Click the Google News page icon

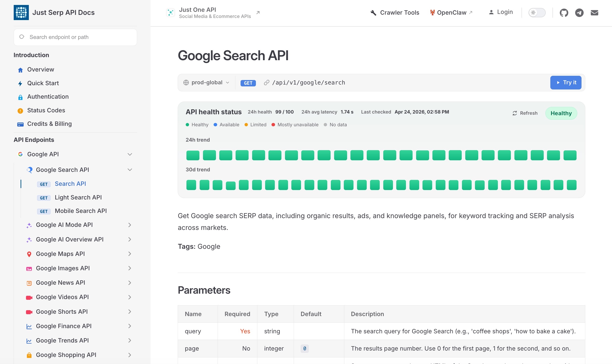tap(29, 283)
